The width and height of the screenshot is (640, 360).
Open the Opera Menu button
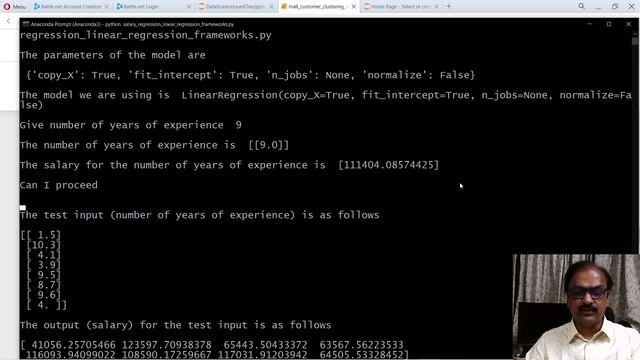pos(14,7)
